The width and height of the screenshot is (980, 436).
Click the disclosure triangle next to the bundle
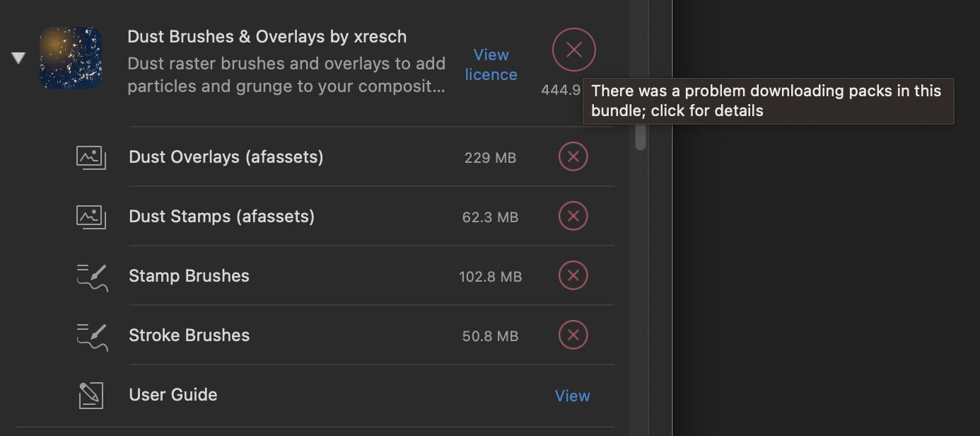18,57
